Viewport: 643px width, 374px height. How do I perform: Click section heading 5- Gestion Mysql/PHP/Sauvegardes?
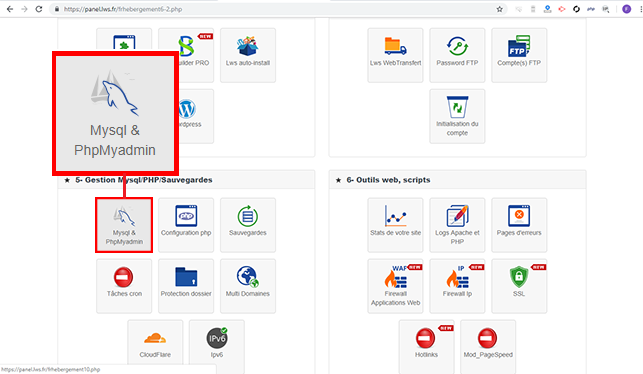click(144, 180)
